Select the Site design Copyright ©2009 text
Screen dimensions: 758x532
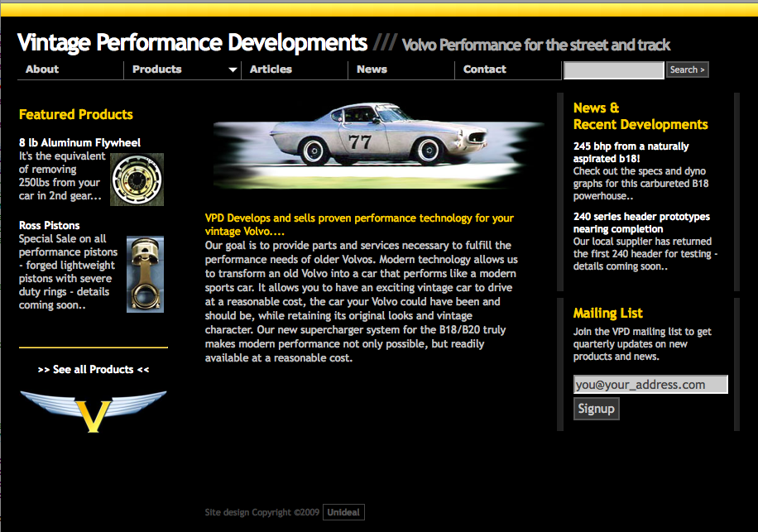point(262,512)
